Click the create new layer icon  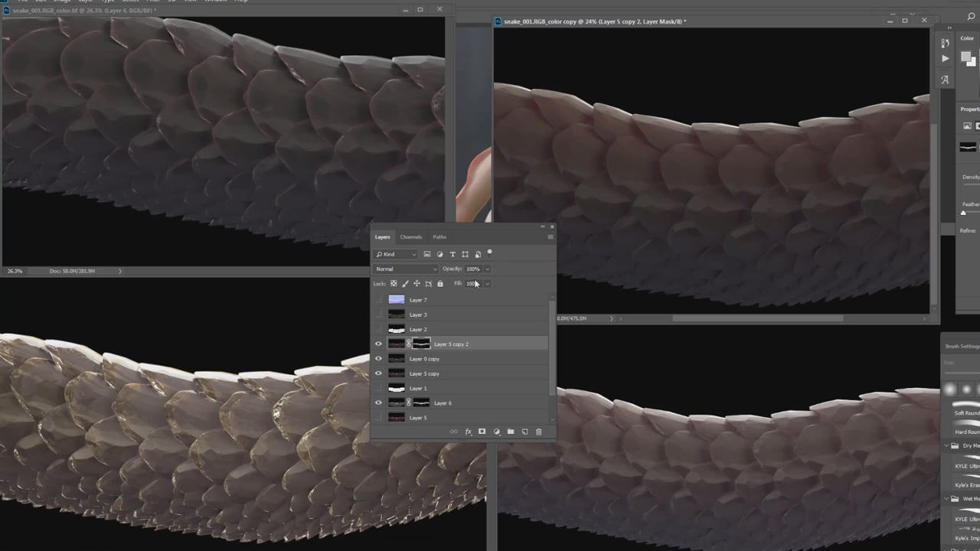[x=524, y=432]
